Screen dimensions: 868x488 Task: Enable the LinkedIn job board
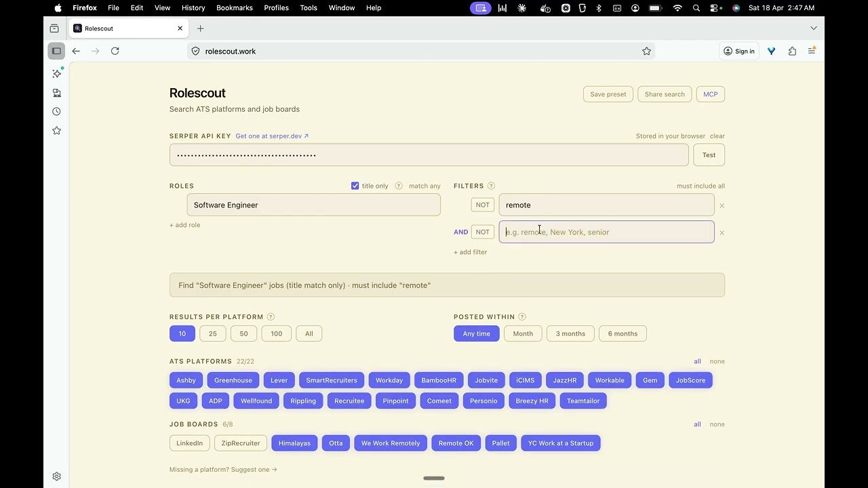tap(190, 443)
